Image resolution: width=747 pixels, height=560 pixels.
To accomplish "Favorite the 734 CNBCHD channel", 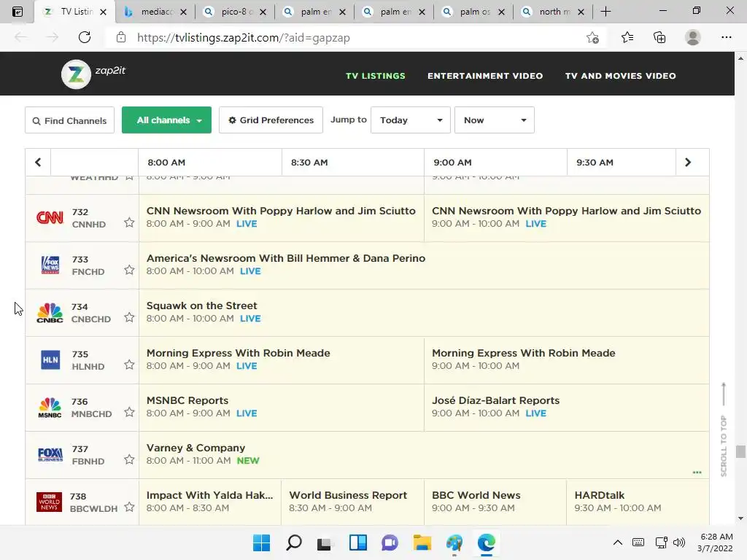I will (129, 317).
